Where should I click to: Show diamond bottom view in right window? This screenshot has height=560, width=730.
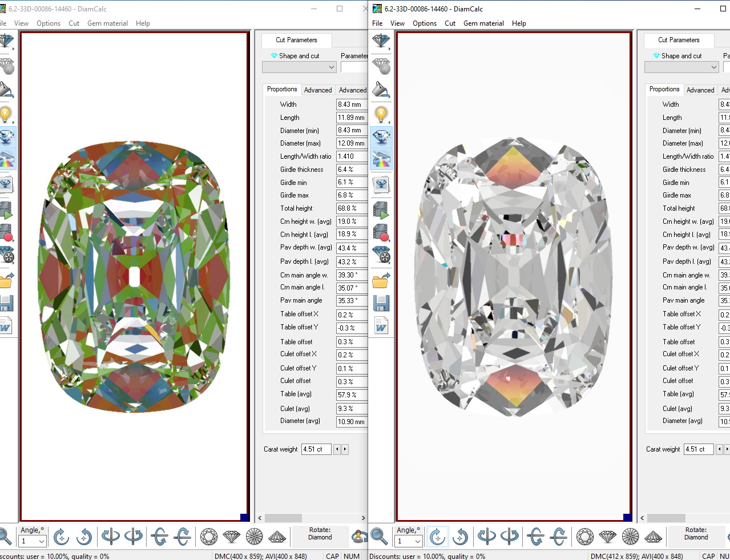(631, 537)
